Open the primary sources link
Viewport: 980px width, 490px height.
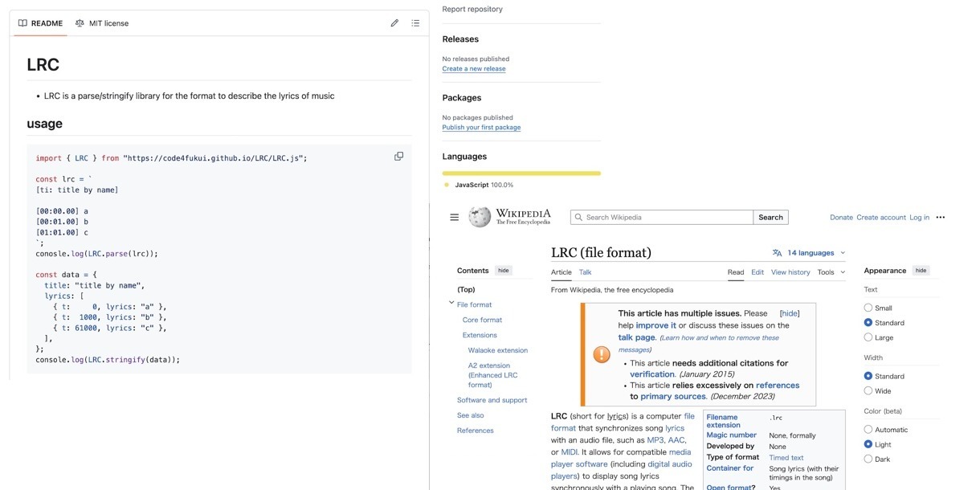(673, 396)
